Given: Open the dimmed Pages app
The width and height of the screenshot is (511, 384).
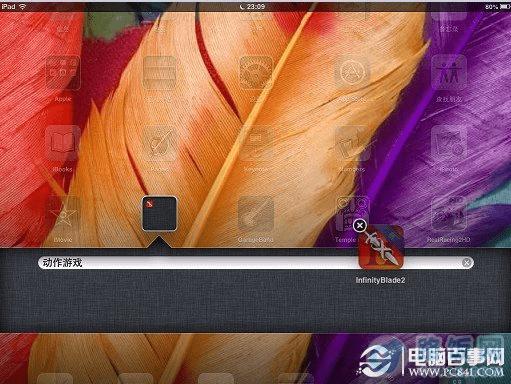Looking at the screenshot, I should click(x=159, y=143).
